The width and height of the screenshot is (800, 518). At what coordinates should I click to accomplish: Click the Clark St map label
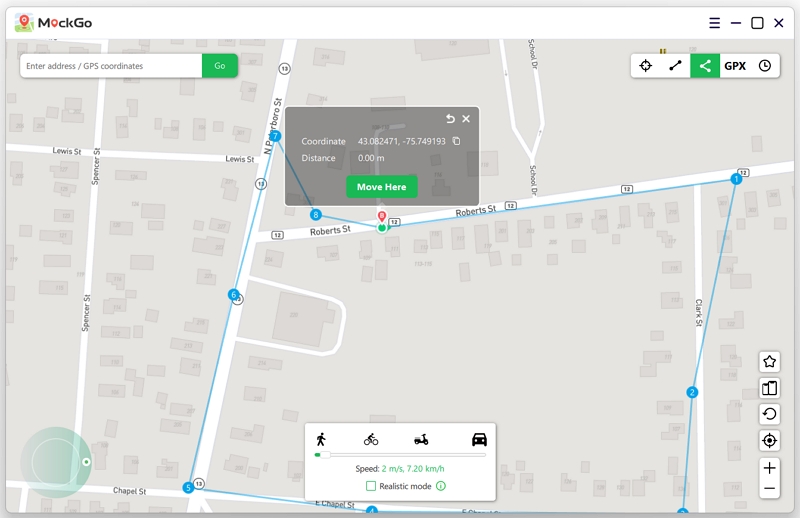click(698, 312)
